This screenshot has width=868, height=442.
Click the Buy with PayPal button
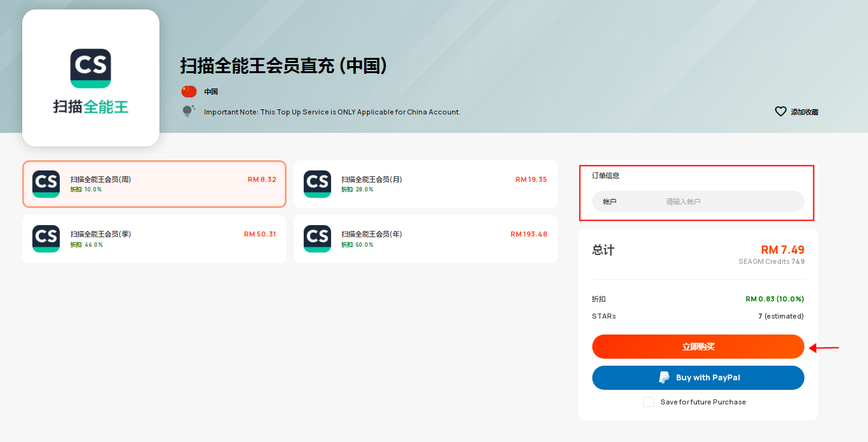click(x=698, y=378)
